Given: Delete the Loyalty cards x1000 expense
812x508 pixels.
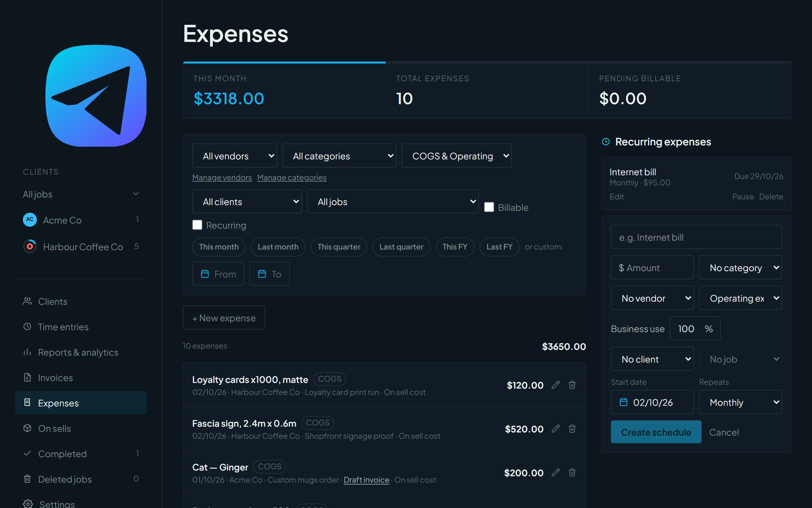Looking at the screenshot, I should click(572, 385).
